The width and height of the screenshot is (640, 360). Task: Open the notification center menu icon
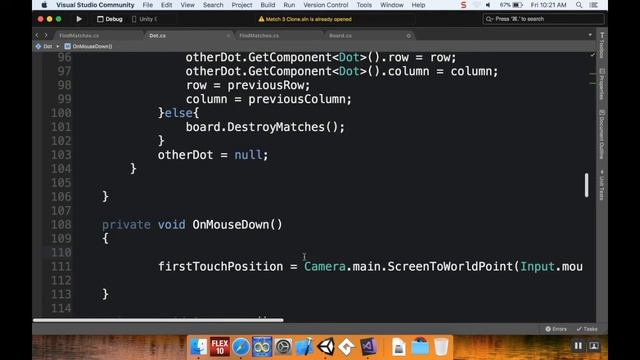click(594, 5)
